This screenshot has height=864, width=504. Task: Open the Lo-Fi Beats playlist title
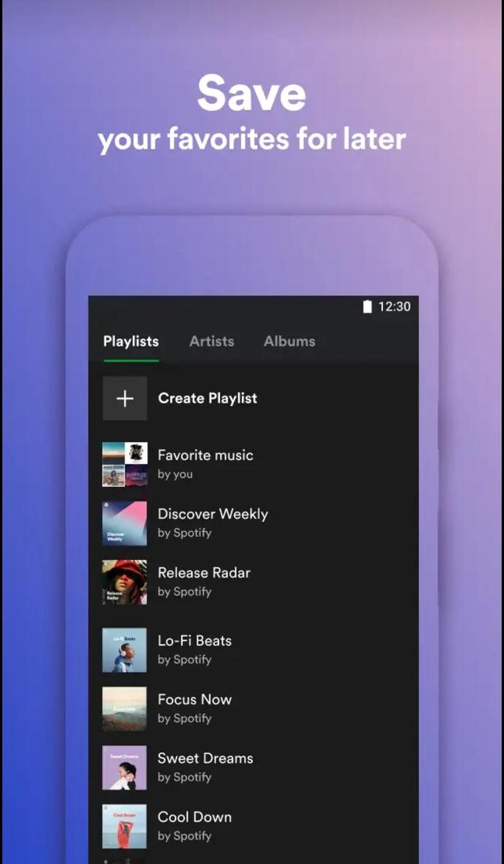[194, 641]
